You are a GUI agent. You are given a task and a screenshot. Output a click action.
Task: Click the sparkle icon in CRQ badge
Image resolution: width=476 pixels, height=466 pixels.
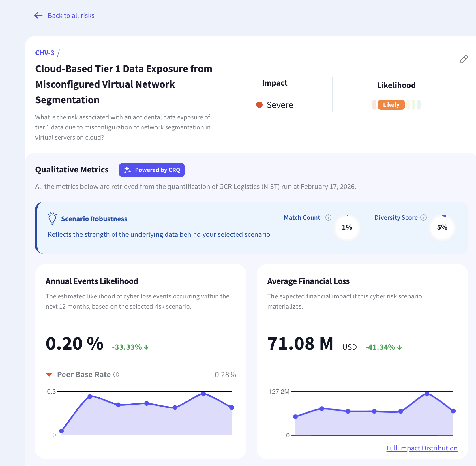(x=127, y=170)
